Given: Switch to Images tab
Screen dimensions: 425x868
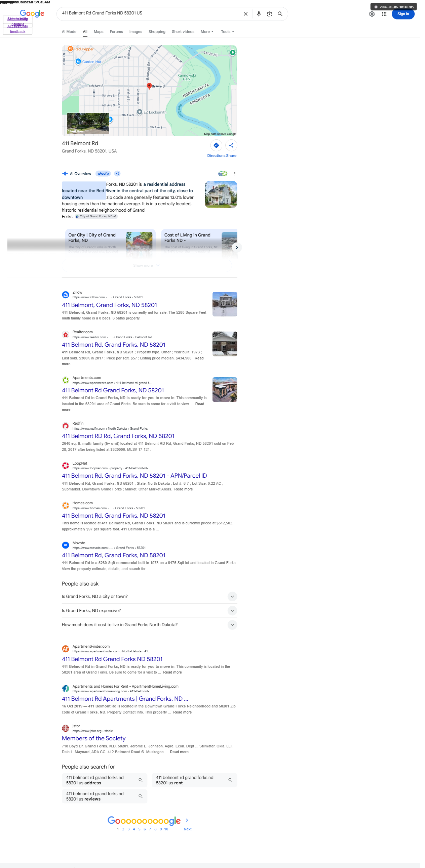Looking at the screenshot, I should pos(136,32).
